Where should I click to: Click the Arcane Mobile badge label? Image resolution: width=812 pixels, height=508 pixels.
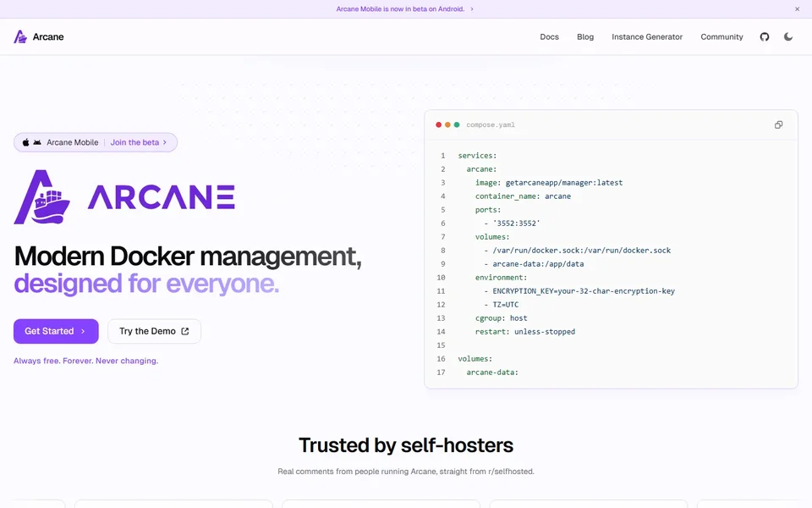click(73, 142)
